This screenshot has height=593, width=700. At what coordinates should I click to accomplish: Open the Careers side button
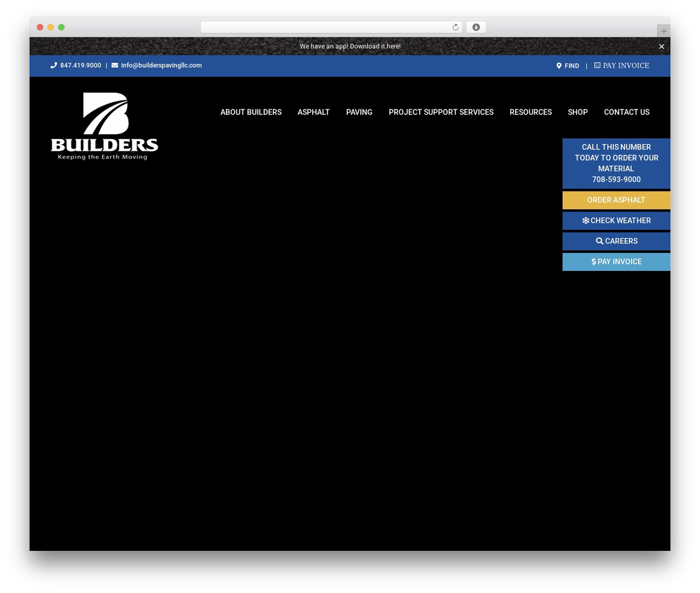tap(616, 241)
